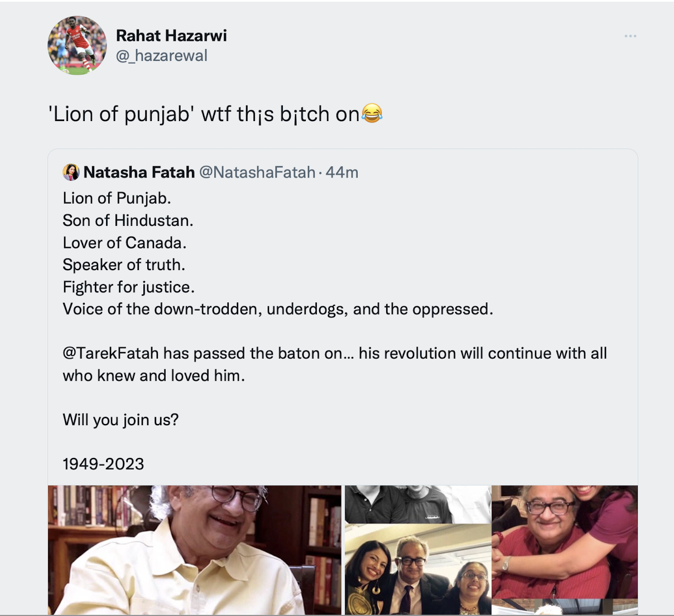Click the Natasha Fatah small avatar

71,172
